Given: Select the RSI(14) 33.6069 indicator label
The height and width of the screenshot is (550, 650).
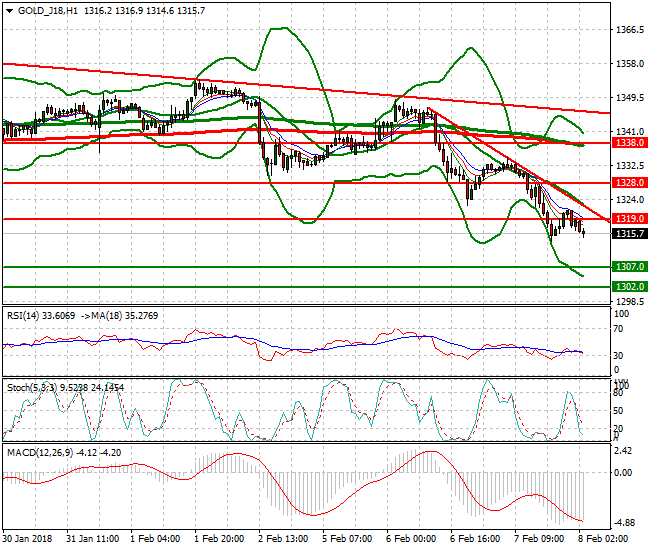Looking at the screenshot, I should [x=41, y=316].
